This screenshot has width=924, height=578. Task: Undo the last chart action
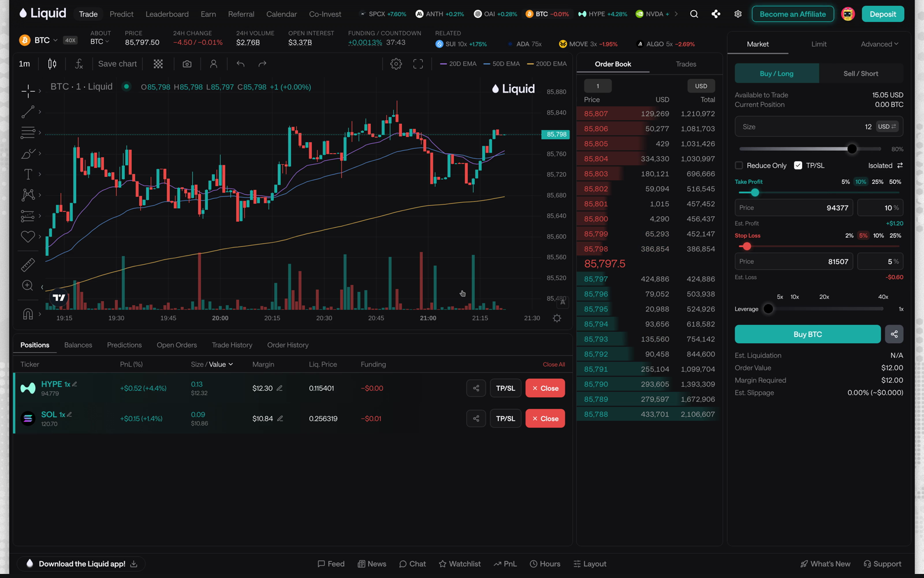tap(240, 64)
